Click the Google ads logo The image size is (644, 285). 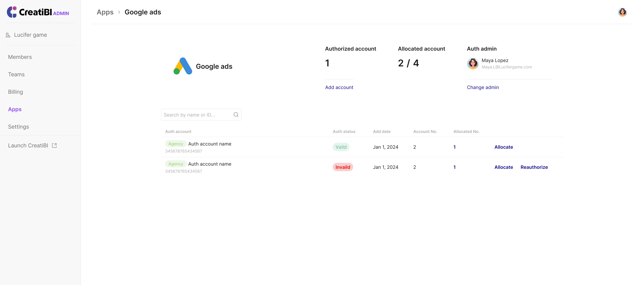point(183,66)
